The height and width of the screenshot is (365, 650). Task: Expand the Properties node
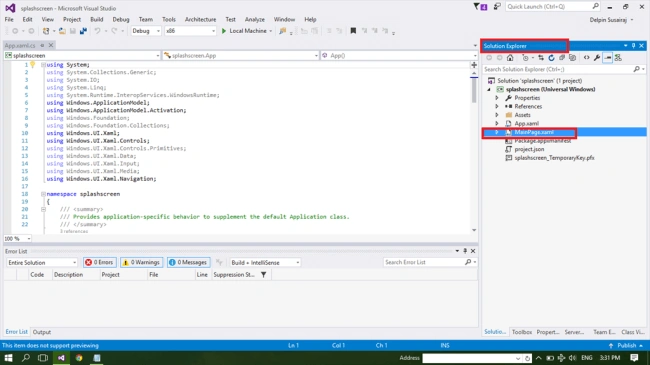click(497, 98)
